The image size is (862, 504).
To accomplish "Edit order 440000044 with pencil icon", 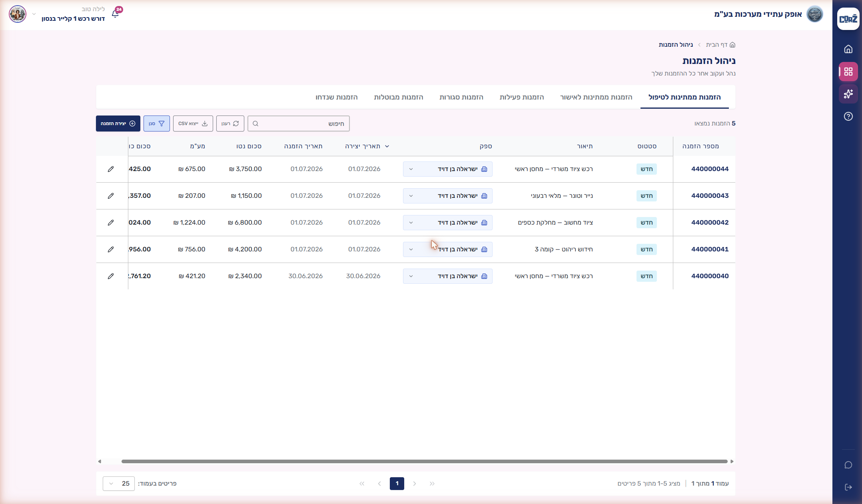I will click(111, 169).
